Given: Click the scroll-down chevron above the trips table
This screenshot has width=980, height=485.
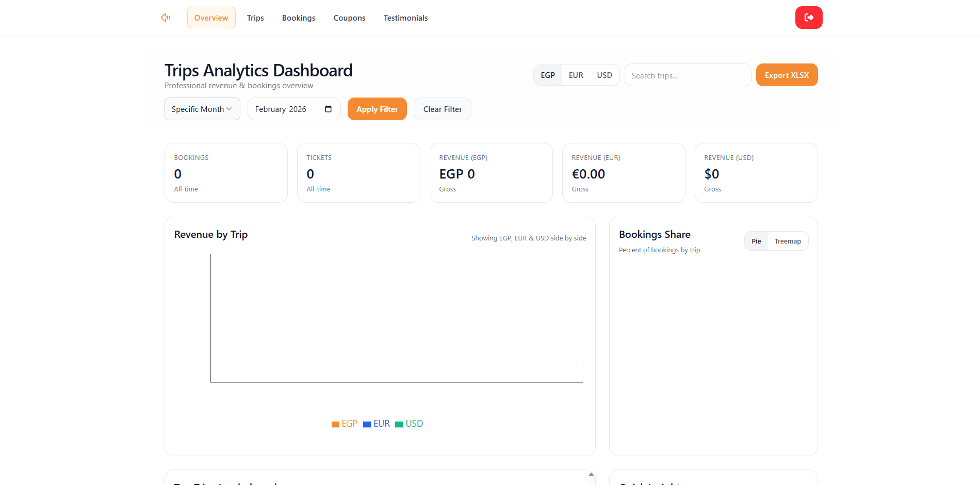Looking at the screenshot, I should [x=591, y=475].
